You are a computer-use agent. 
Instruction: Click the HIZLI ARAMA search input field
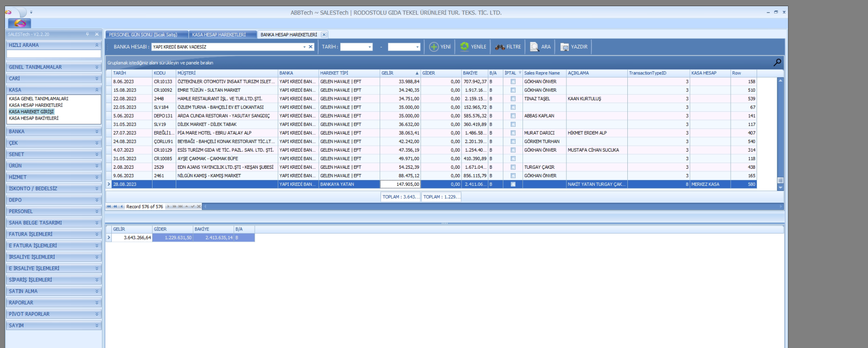(x=53, y=54)
